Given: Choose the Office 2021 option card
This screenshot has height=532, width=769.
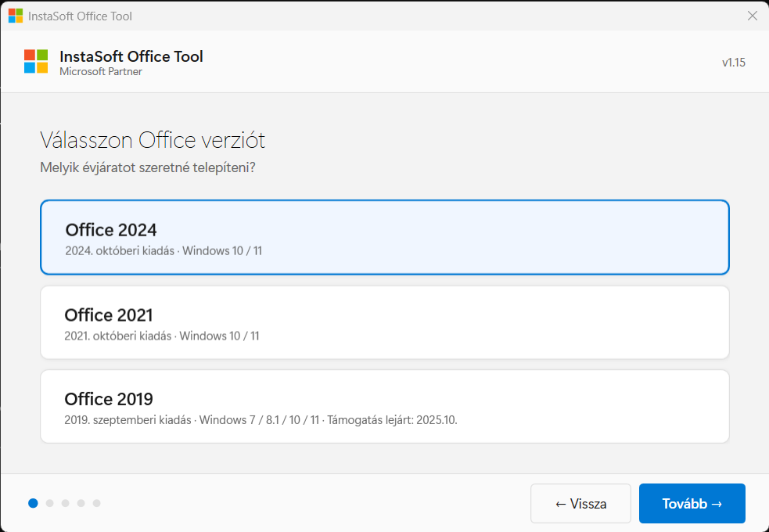Looking at the screenshot, I should [x=384, y=322].
